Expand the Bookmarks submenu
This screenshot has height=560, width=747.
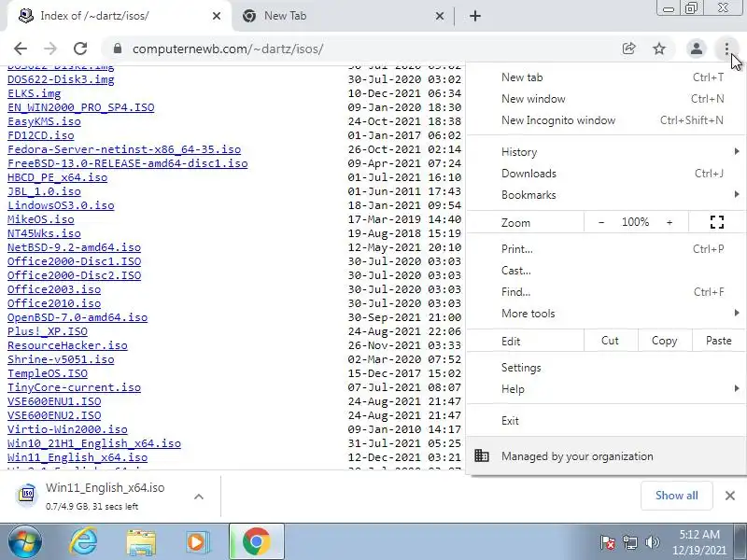[606, 195]
